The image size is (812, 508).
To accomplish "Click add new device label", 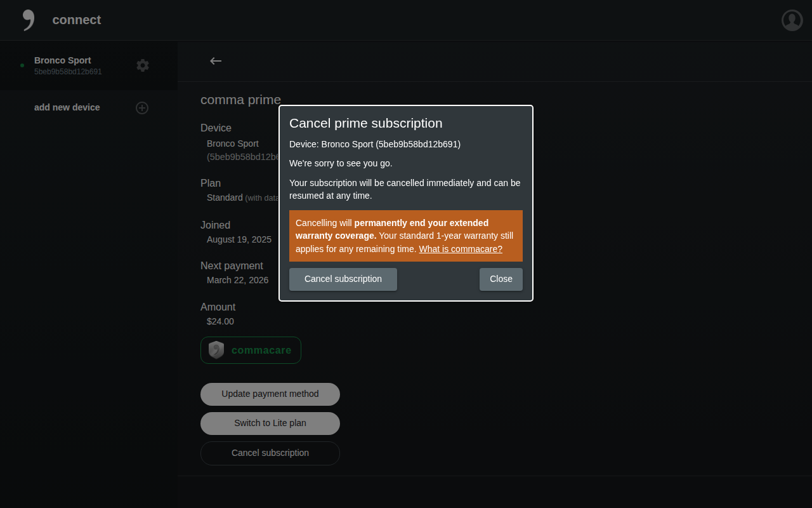I will [67, 107].
